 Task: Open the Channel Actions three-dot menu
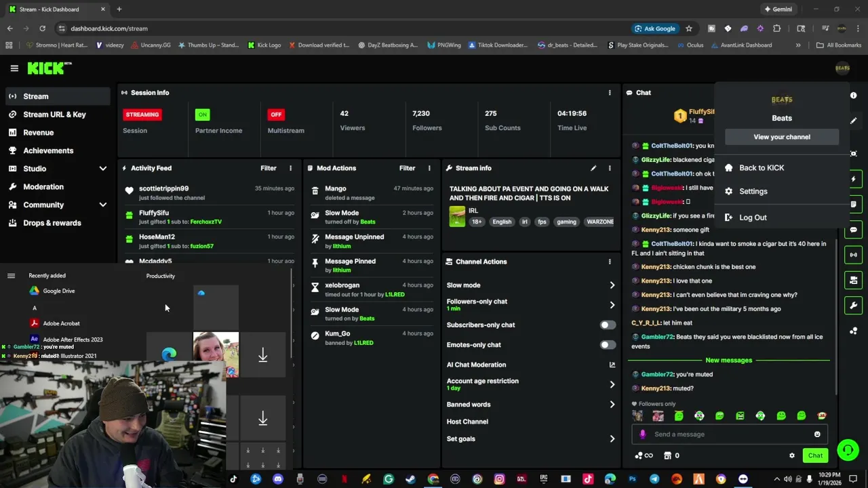pyautogui.click(x=610, y=262)
